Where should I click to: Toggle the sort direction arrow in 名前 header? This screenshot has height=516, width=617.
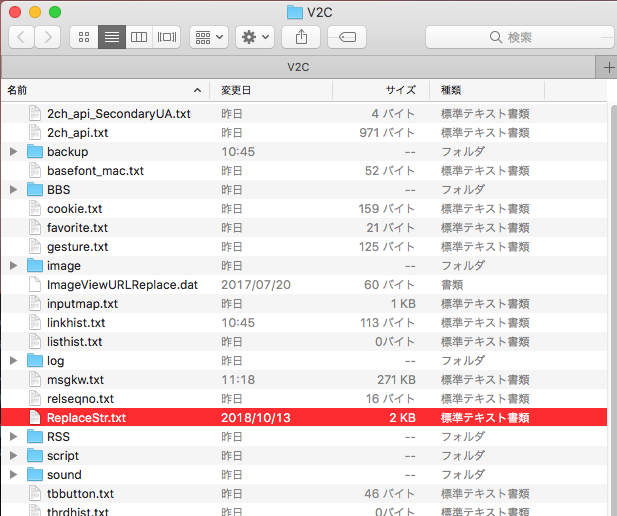(198, 90)
